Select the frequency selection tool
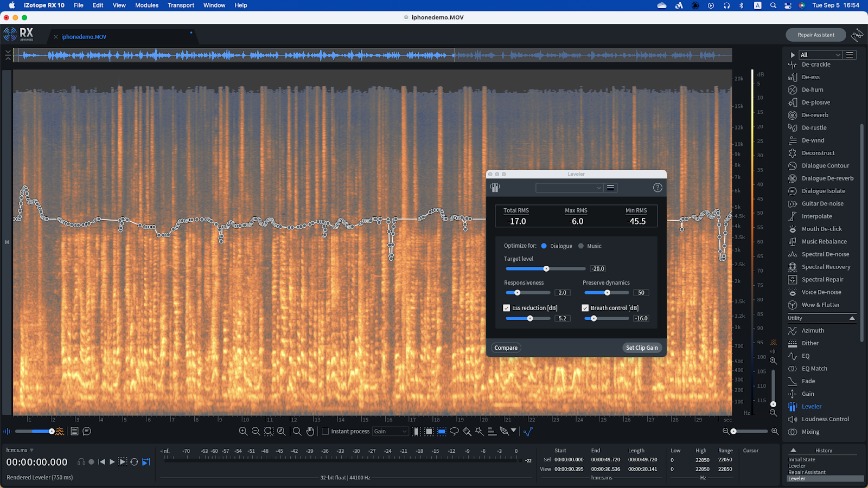868x488 pixels. point(442,432)
